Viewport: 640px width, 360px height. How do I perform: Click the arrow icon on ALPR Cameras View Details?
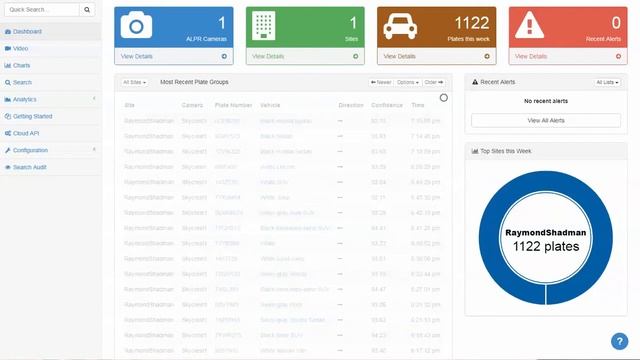coord(224,56)
